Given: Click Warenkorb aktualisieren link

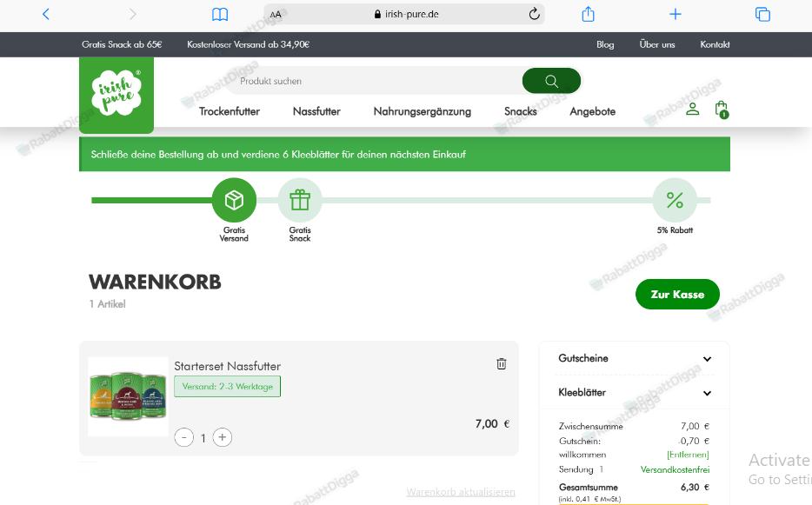Looking at the screenshot, I should click(x=461, y=492).
